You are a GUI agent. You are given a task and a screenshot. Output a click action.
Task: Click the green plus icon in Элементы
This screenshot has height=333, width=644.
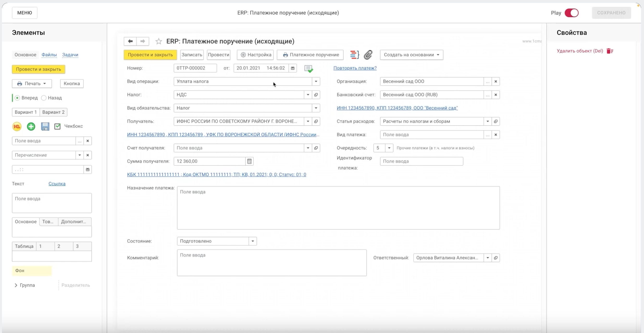pyautogui.click(x=31, y=126)
